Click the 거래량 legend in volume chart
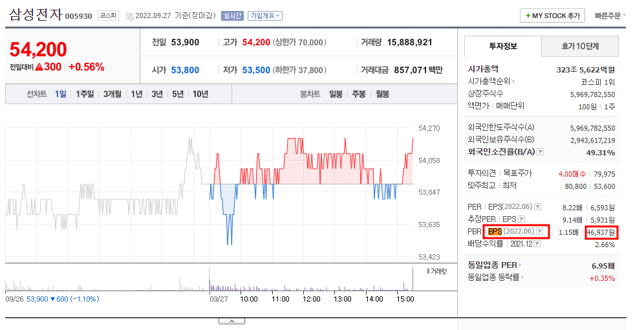 pyautogui.click(x=436, y=271)
